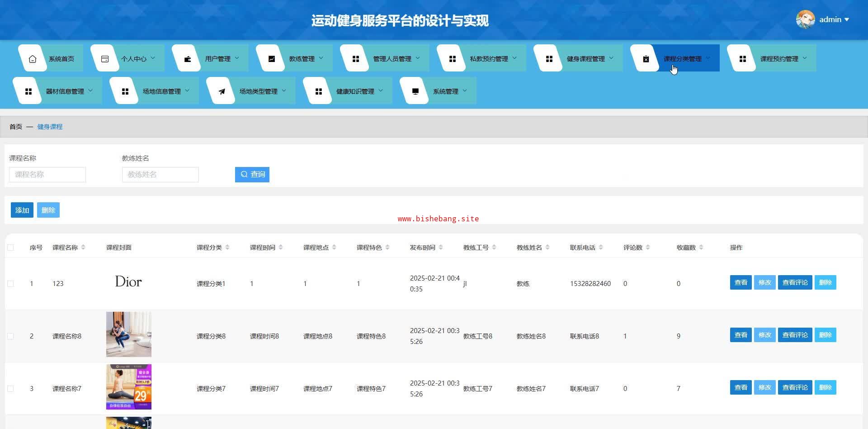Image resolution: width=868 pixels, height=429 pixels.
Task: Click the 添加 button to add course
Action: (x=22, y=210)
